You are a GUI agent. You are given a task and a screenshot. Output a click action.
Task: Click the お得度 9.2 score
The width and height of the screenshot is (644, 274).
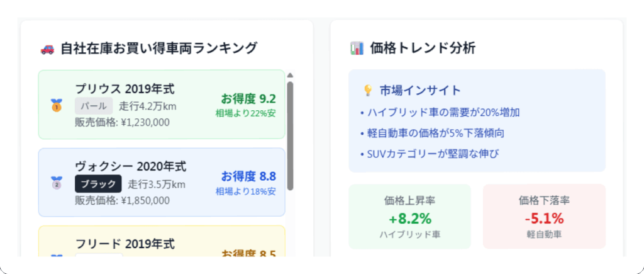coord(248,98)
